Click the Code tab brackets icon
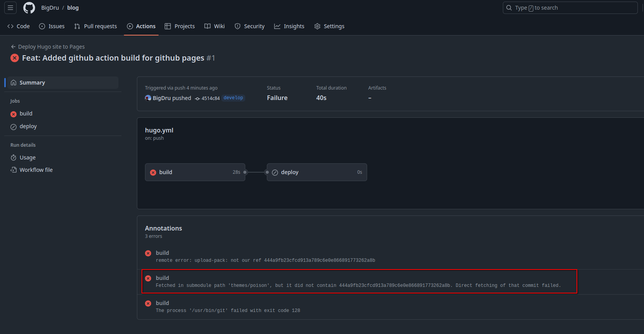The width and height of the screenshot is (644, 334). point(10,26)
